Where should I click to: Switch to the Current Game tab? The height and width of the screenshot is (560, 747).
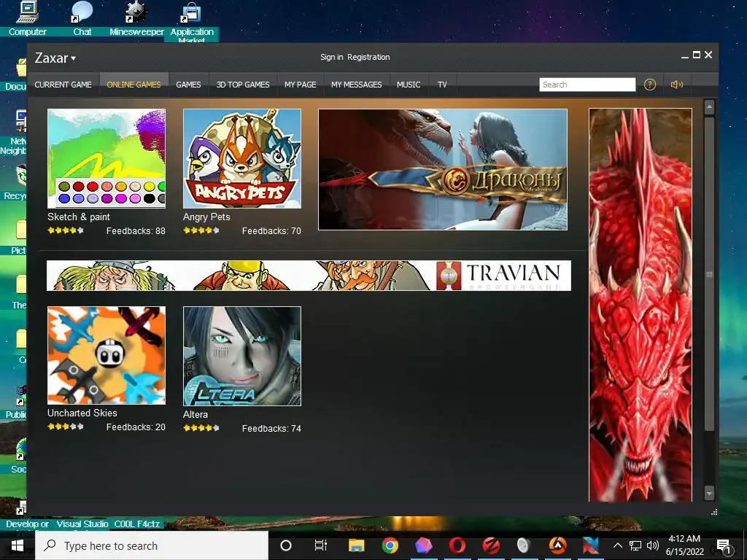pos(63,85)
